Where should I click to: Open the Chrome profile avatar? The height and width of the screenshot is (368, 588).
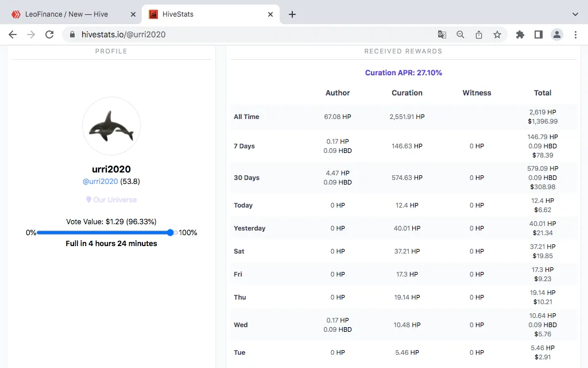click(557, 34)
